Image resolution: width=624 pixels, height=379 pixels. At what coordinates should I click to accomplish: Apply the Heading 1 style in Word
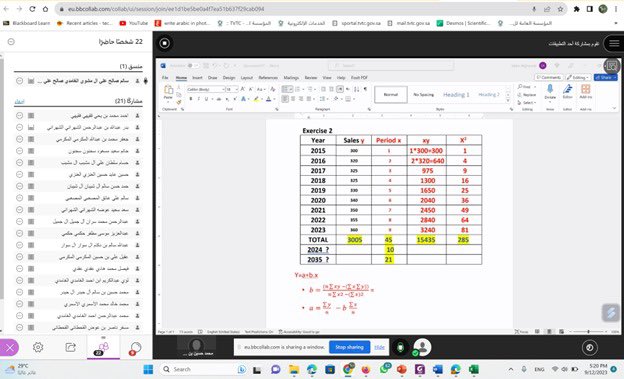456,95
